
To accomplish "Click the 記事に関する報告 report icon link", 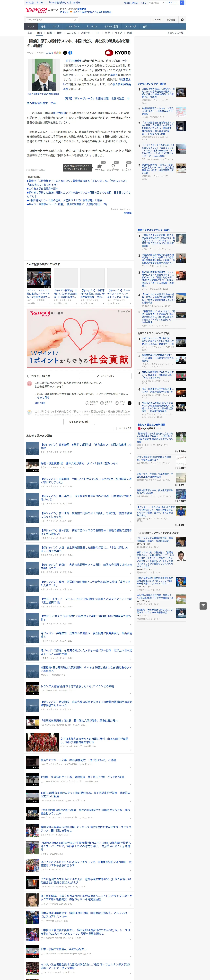I will click(35, 170).
